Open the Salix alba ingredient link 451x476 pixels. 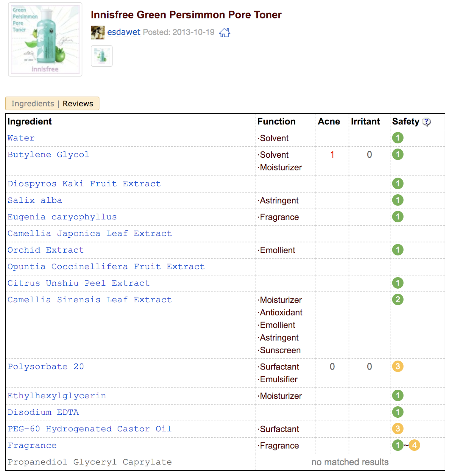tap(35, 200)
